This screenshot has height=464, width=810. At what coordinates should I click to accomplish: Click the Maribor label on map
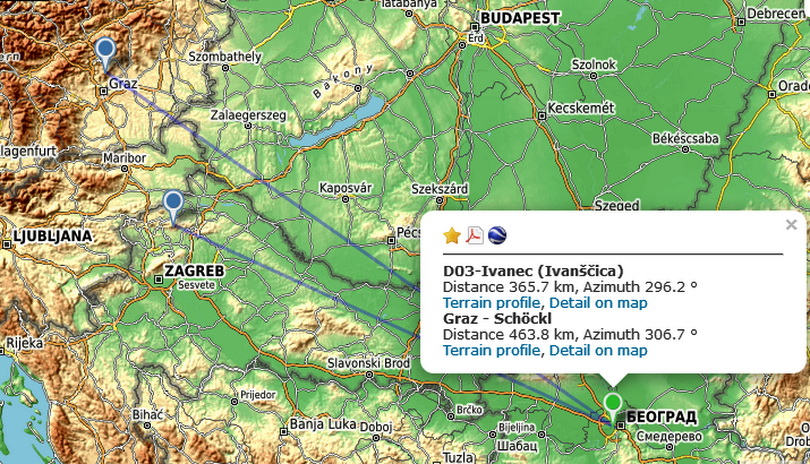[124, 158]
